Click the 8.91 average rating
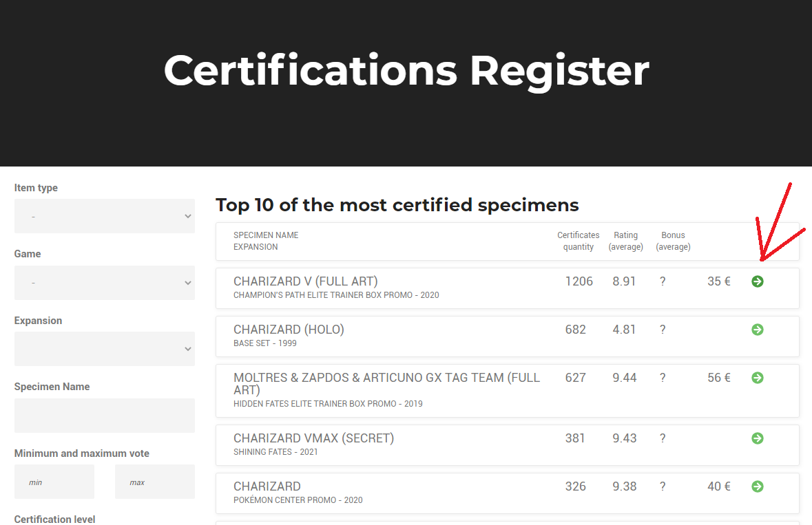The width and height of the screenshot is (812, 525). click(624, 281)
